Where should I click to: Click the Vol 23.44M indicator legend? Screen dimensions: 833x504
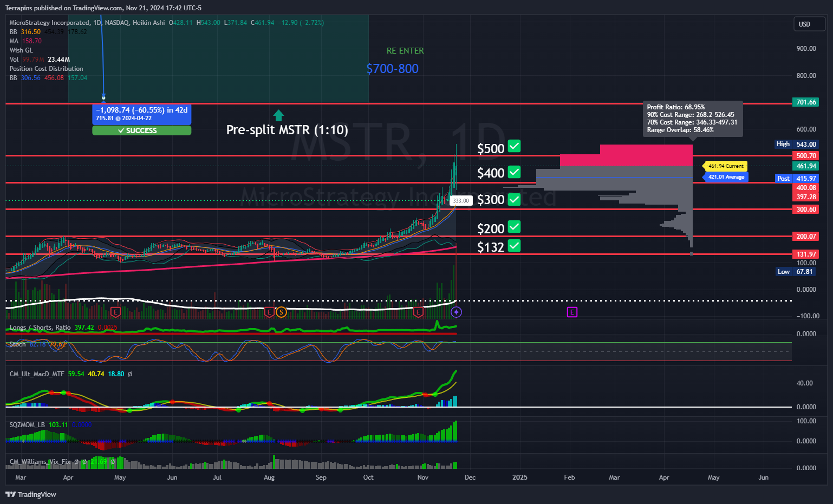[40, 60]
